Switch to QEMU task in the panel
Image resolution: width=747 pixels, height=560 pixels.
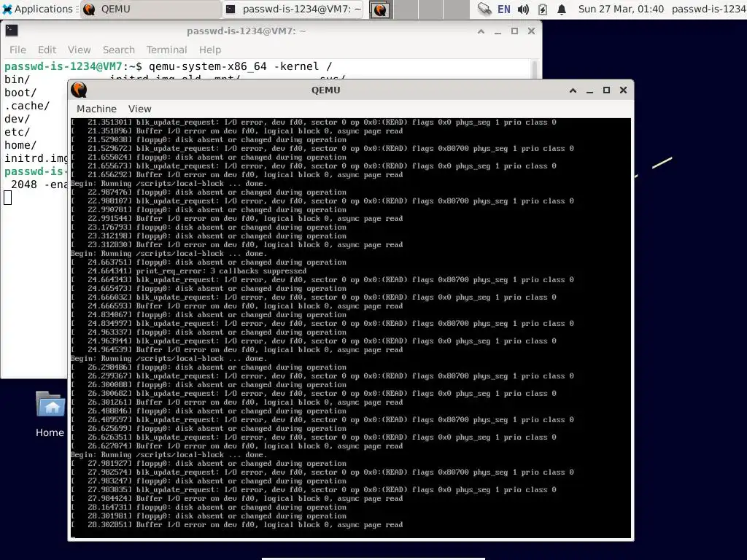click(150, 9)
